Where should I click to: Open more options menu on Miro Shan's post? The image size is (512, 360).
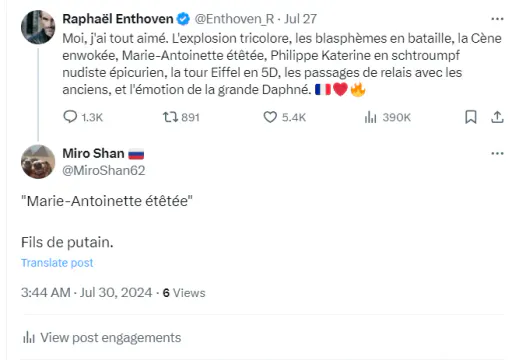[497, 153]
